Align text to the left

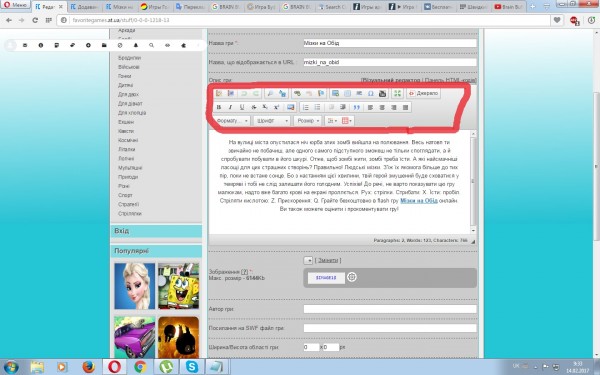[x=370, y=107]
